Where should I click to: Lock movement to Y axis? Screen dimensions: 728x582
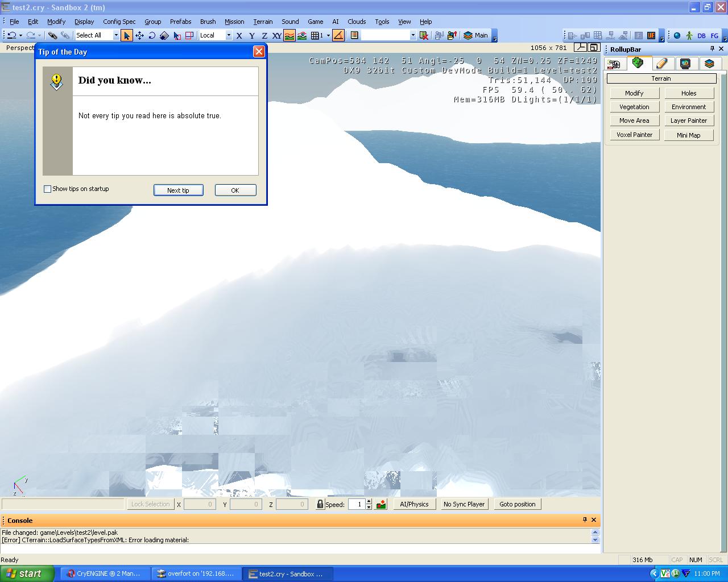251,35
